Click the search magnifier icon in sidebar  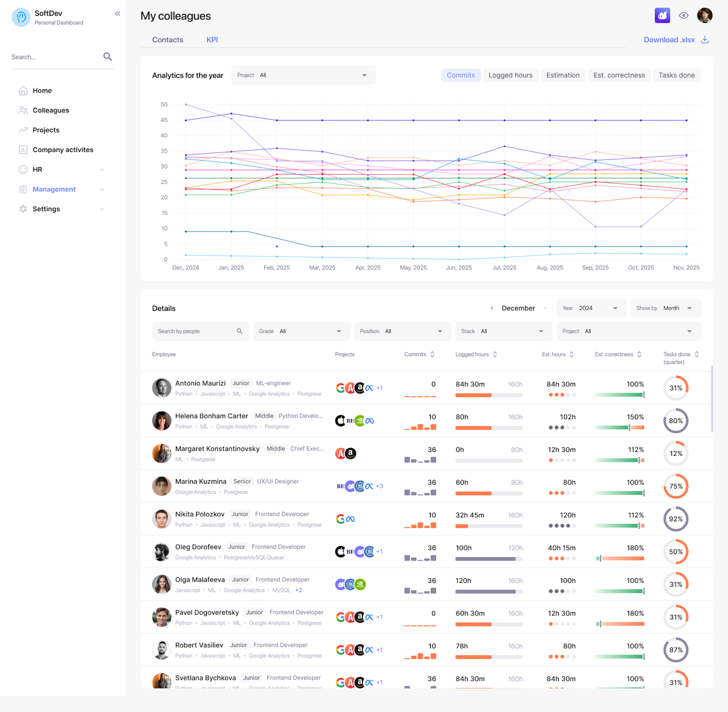(x=107, y=57)
